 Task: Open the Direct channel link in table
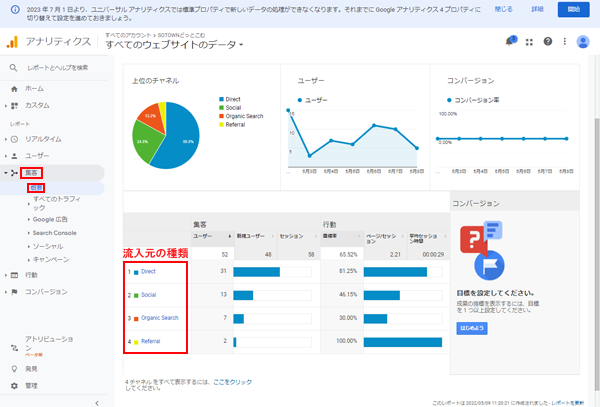click(148, 272)
